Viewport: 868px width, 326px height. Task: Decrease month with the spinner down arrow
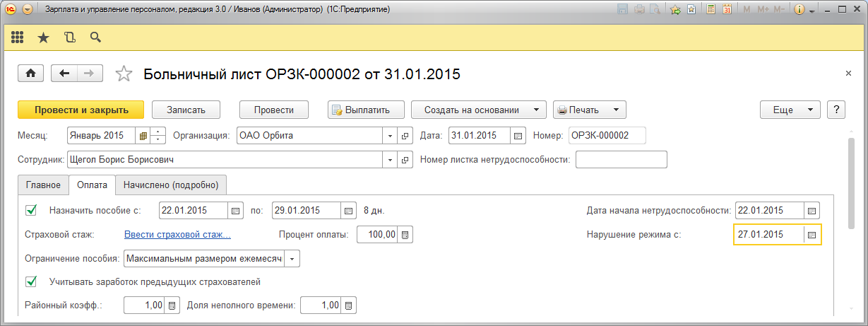point(158,139)
